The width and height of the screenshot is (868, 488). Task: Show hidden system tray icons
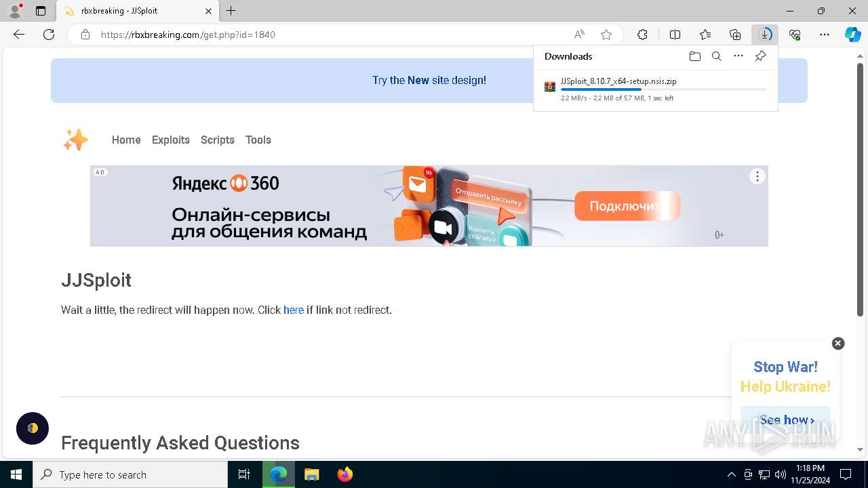tap(731, 474)
